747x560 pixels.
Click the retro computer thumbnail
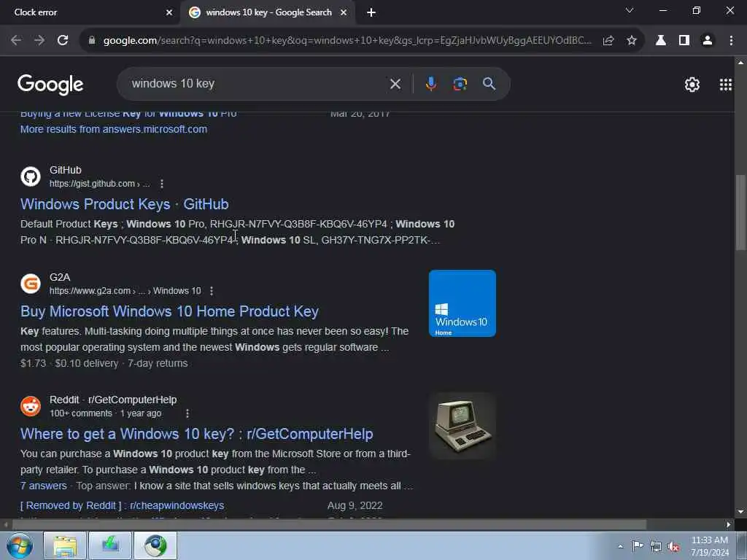pos(462,426)
